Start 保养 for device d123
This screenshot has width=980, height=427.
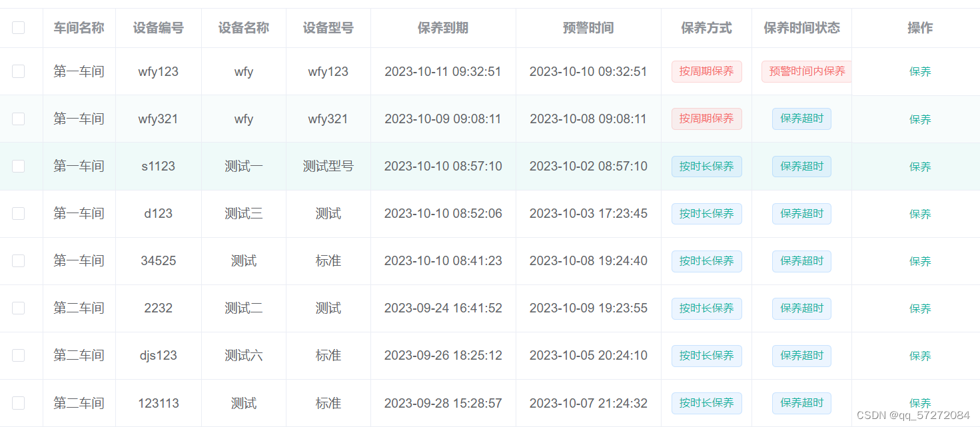click(920, 214)
